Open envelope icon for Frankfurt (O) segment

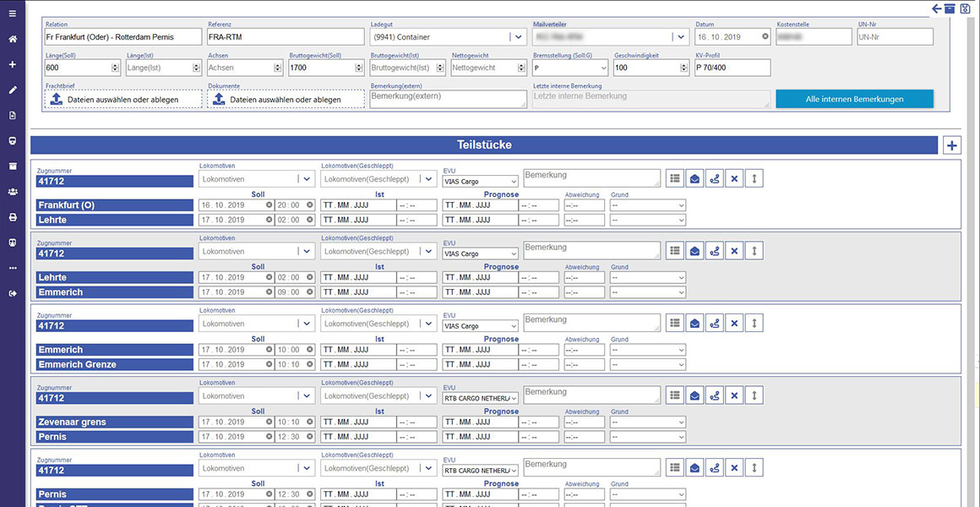coord(694,179)
